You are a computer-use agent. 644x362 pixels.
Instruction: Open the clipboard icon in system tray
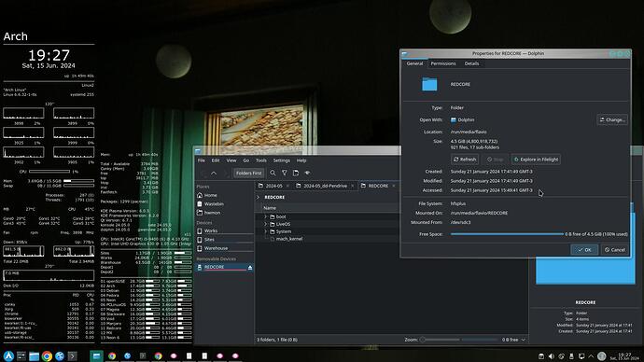[541, 356]
